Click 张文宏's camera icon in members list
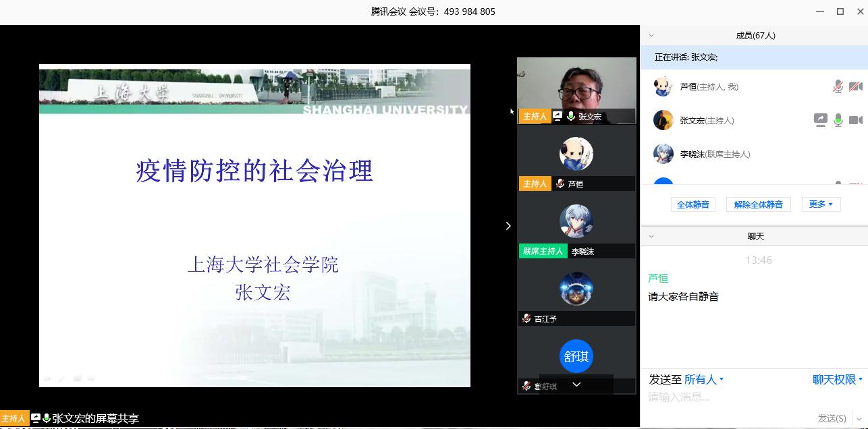This screenshot has width=868, height=429. click(855, 120)
